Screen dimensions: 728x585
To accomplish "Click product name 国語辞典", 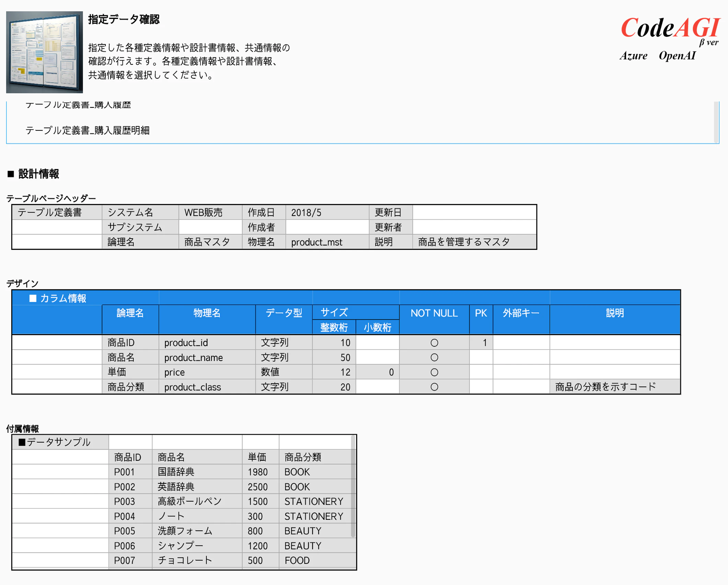I will tap(197, 472).
